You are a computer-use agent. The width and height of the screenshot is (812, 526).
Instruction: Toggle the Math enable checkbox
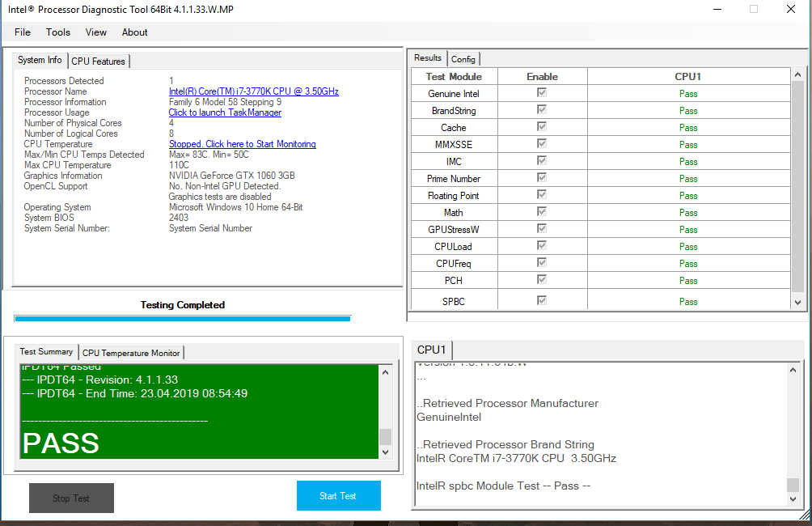click(x=542, y=211)
